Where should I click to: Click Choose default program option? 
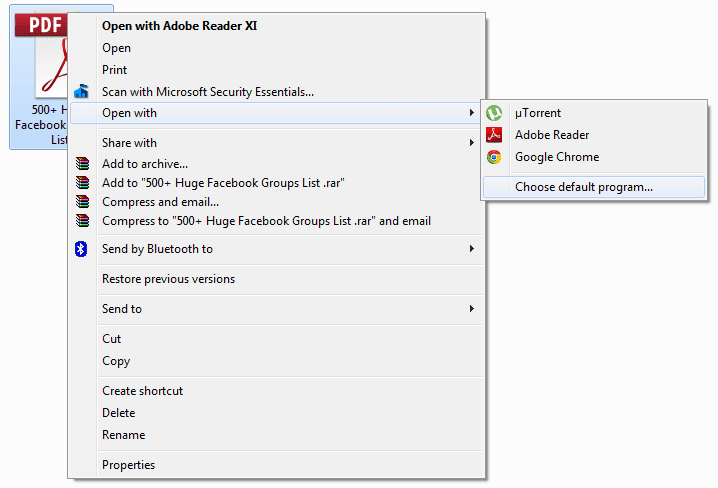click(x=583, y=187)
